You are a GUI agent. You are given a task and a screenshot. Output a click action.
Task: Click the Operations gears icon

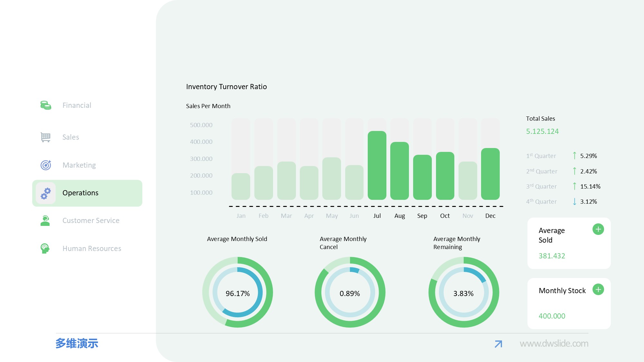point(46,193)
